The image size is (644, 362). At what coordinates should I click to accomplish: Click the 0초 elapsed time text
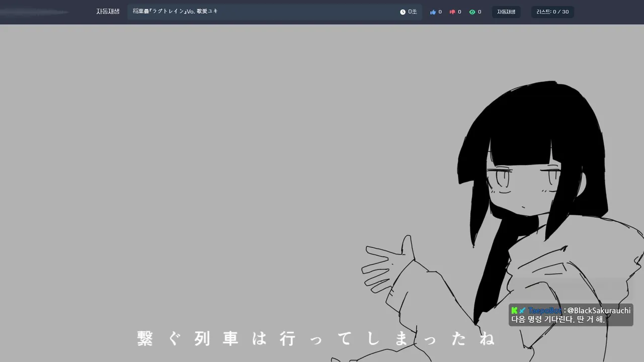point(413,12)
